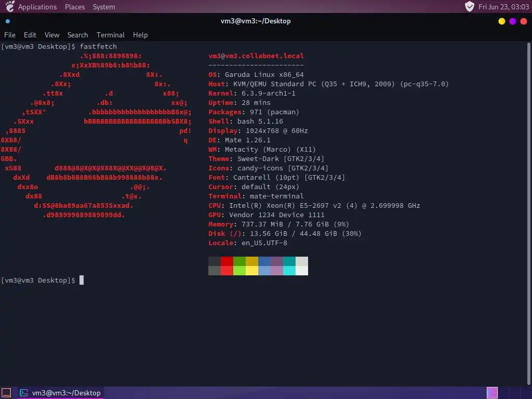Click the clock showing Fri Jun 23, 03:03
532x399 pixels.
(503, 7)
